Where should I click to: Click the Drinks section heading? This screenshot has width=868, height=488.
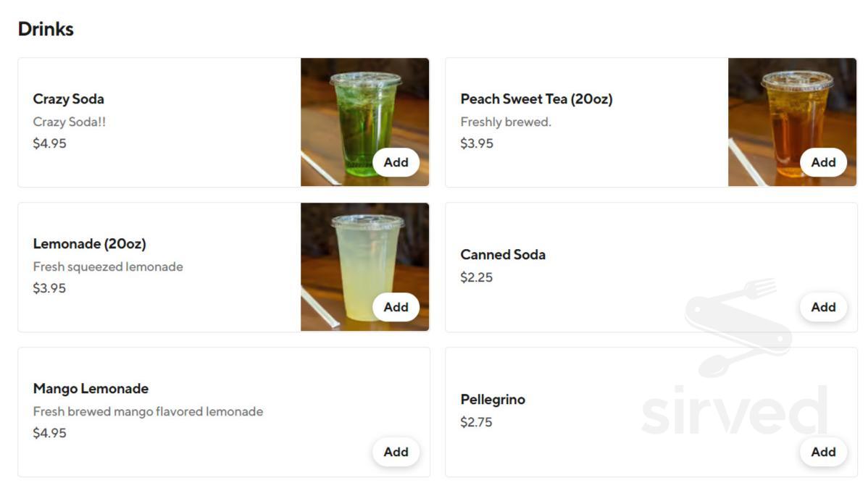(x=46, y=29)
